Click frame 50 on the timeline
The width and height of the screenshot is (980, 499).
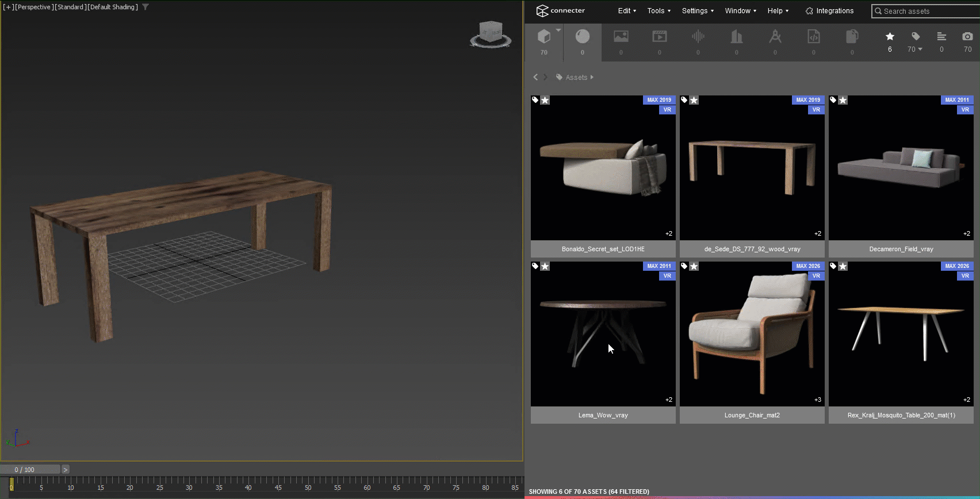coord(308,488)
